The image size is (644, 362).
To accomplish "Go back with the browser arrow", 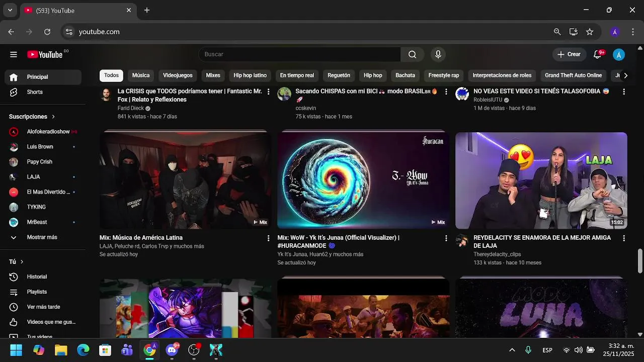I will 11,32.
